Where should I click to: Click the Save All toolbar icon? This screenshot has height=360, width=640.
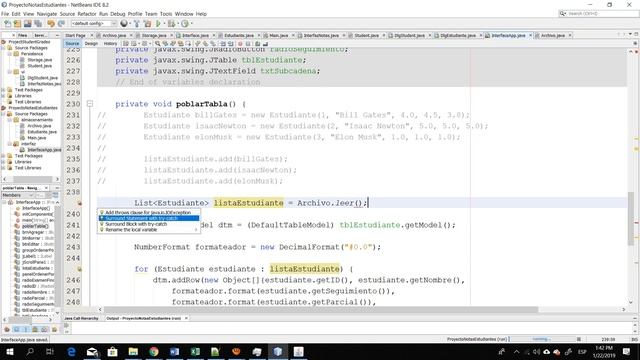click(38, 24)
